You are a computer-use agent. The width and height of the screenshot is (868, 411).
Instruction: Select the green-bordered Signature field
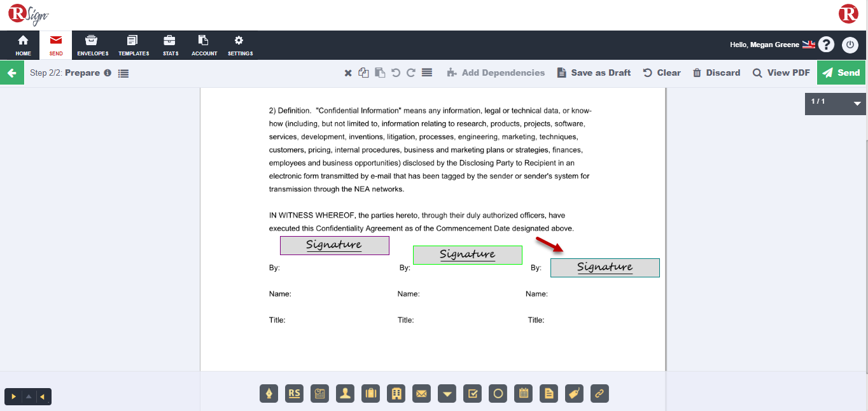(x=468, y=255)
